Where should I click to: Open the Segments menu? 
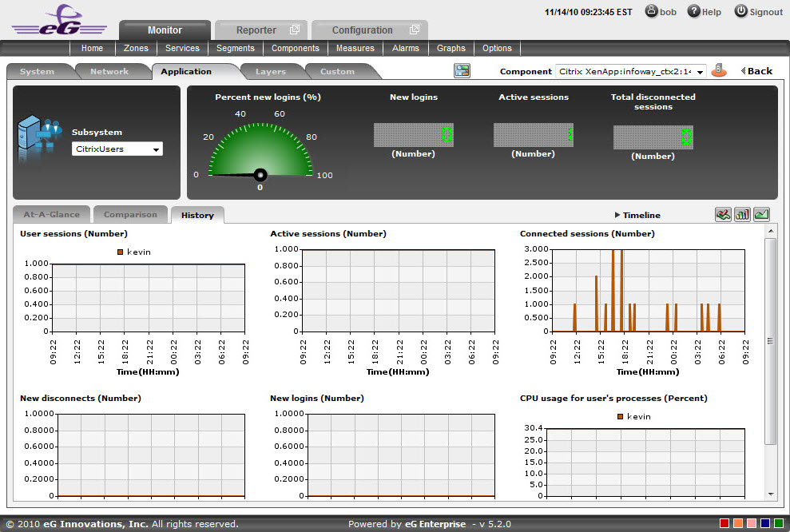click(236, 48)
